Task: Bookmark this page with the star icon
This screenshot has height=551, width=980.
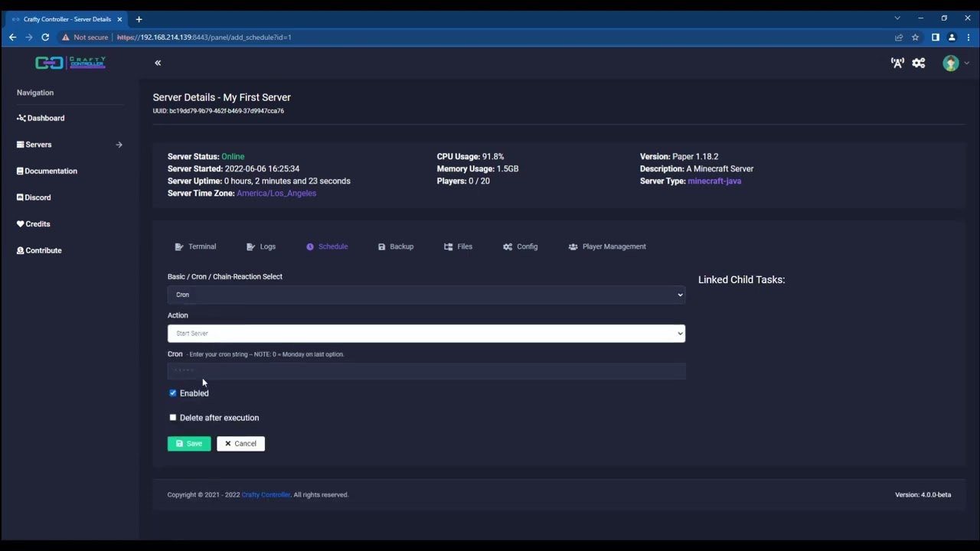Action: click(915, 37)
